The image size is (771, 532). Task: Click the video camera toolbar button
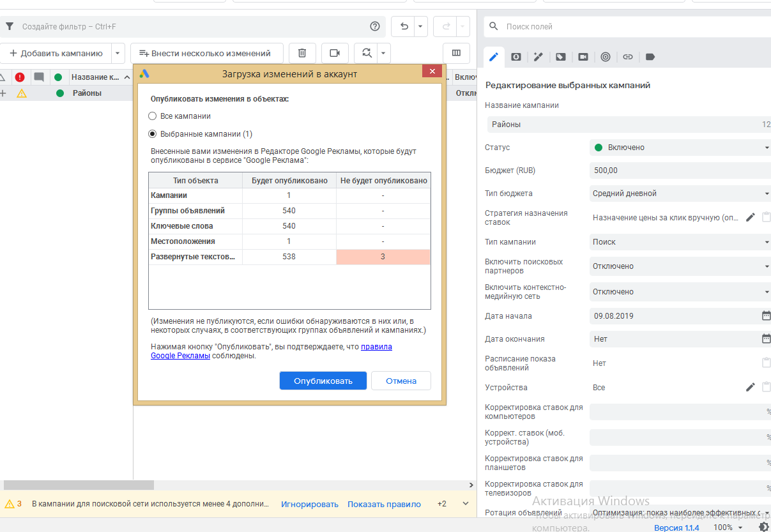point(334,53)
